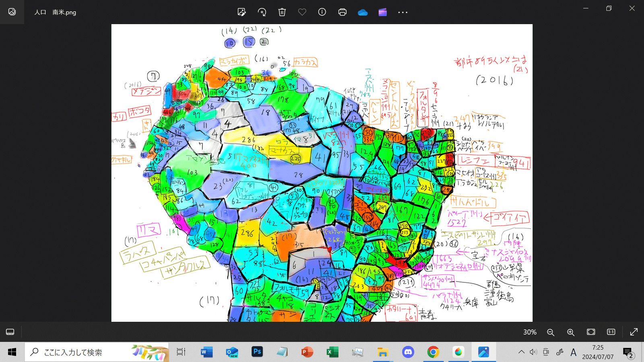Print the image with the printer icon

point(342,12)
